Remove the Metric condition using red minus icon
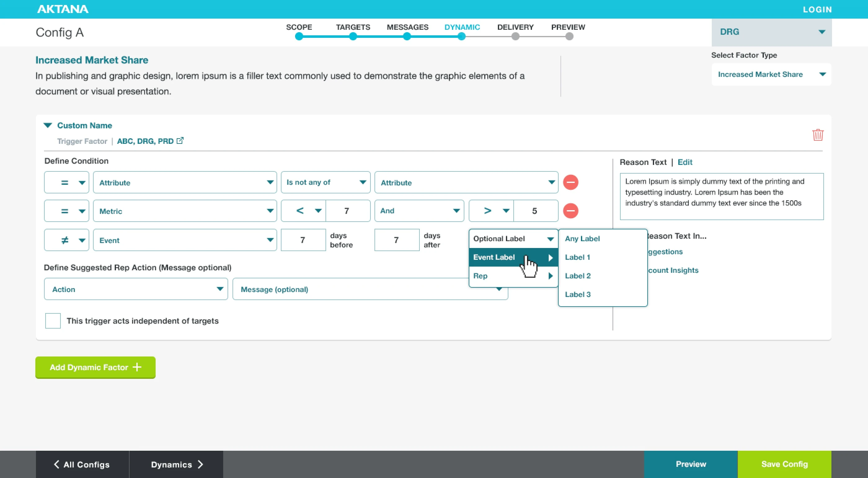 click(570, 210)
